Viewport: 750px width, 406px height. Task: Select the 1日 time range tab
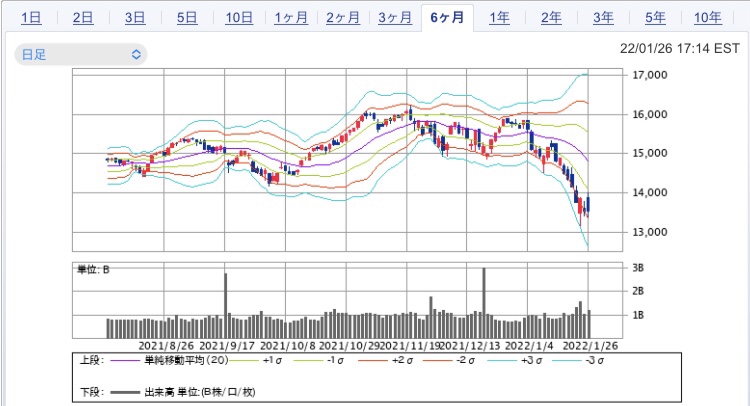click(x=31, y=18)
